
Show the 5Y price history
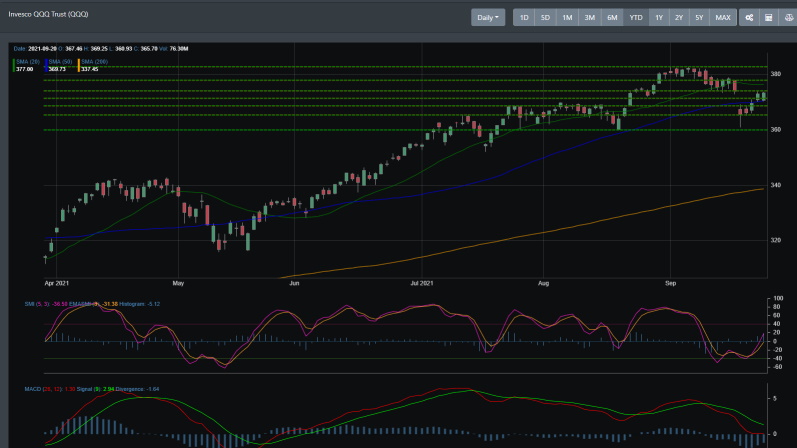tap(699, 17)
